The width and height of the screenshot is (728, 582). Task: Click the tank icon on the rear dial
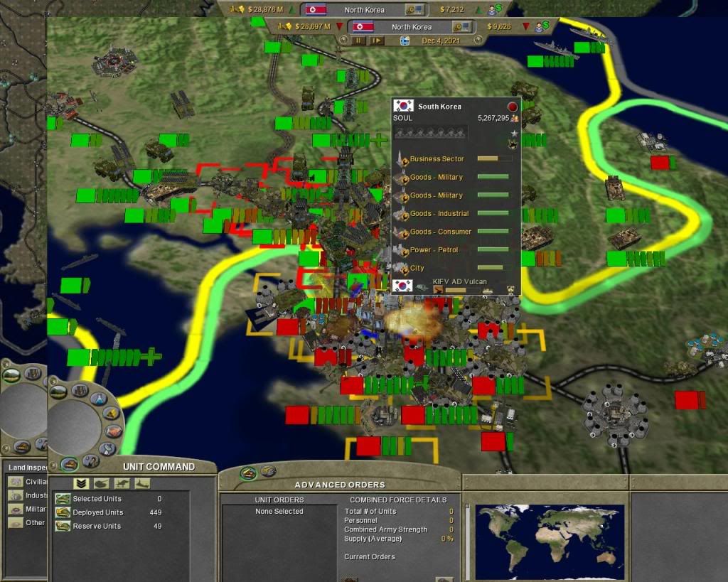[x=22, y=446]
